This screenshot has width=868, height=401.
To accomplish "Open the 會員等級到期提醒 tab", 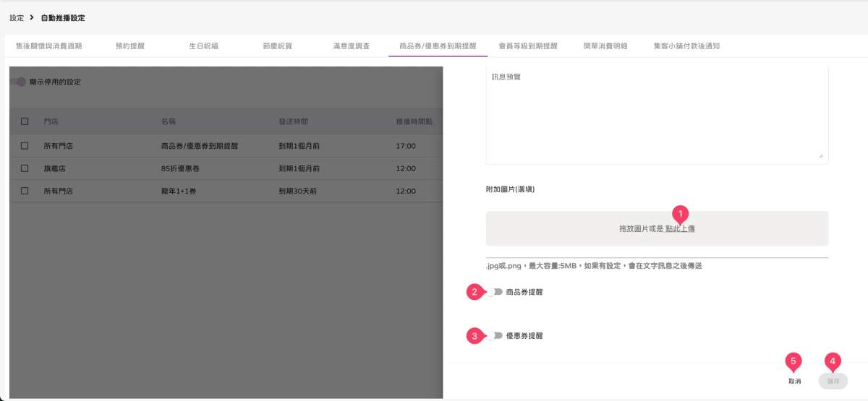I will (x=528, y=46).
